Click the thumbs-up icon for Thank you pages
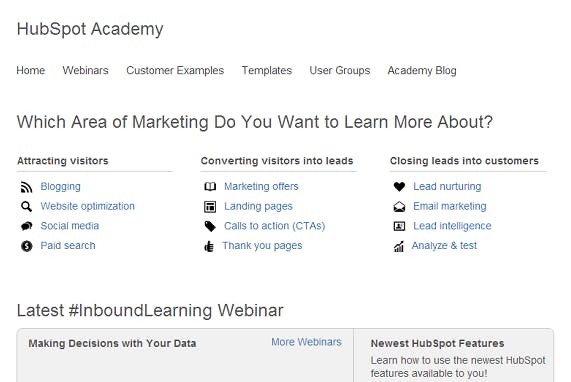Viewport: 571px width, 382px height. pyautogui.click(x=209, y=247)
